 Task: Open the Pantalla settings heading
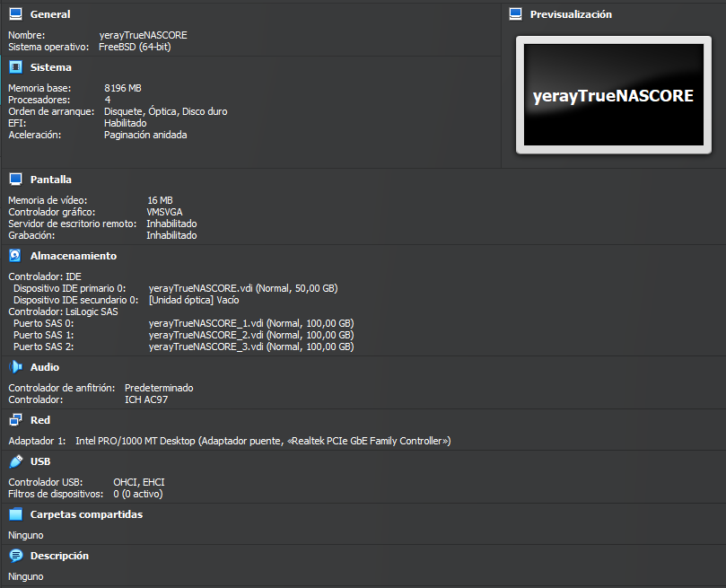click(x=51, y=180)
